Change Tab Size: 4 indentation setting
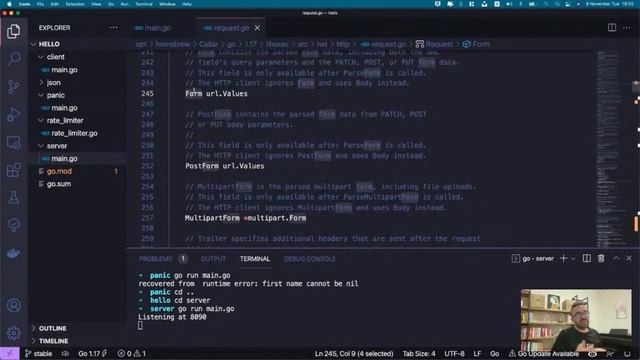Image resolution: width=640 pixels, height=360 pixels. (419, 353)
